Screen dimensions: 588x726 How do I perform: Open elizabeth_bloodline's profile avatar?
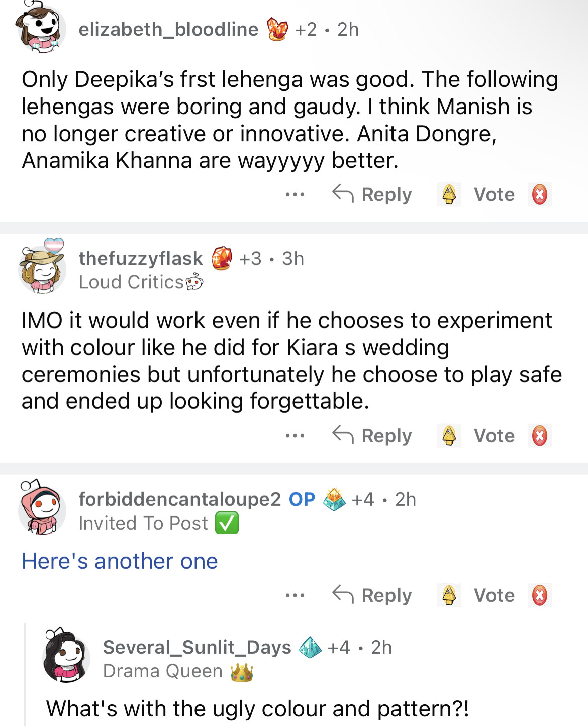42,30
